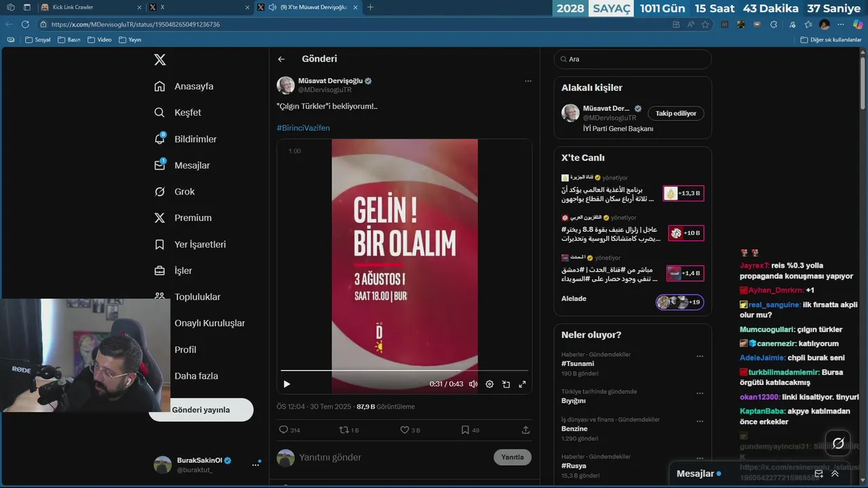The width and height of the screenshot is (868, 488).
Task: Open the #Tsunami trending topic
Action: 578,364
